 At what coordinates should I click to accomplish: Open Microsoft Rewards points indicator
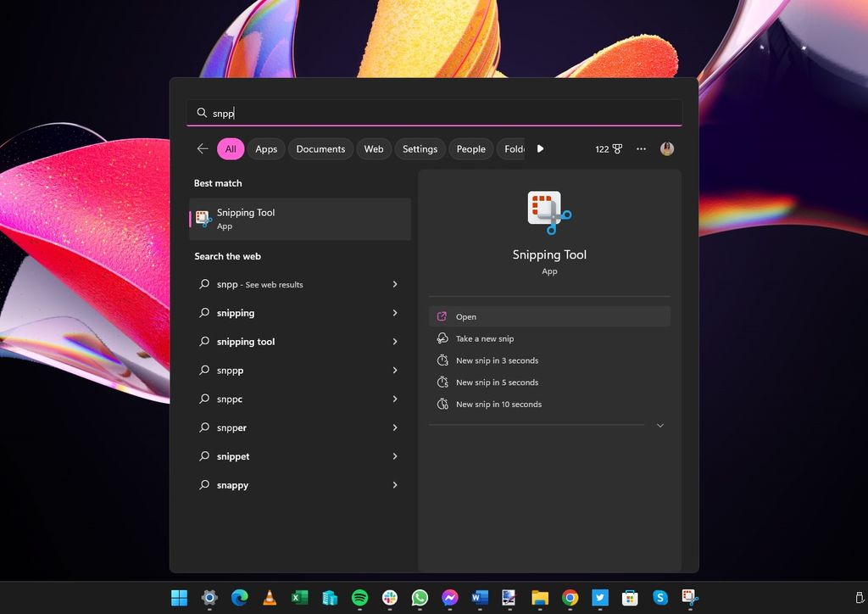[608, 148]
